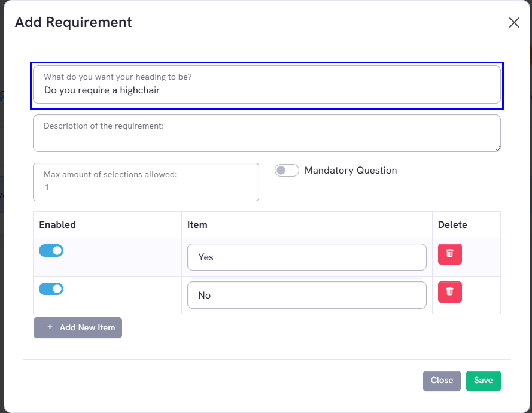Click the Add Requirement dialog title
This screenshot has height=413, width=532.
click(x=73, y=22)
